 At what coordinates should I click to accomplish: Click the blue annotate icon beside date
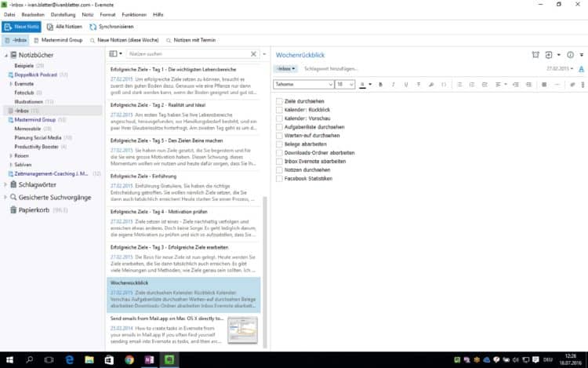[581, 69]
